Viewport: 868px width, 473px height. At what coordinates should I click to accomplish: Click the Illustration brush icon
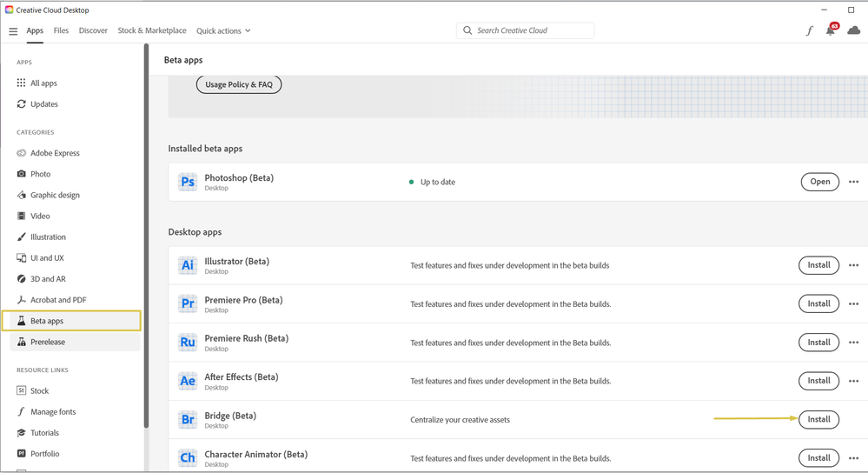[x=21, y=237]
